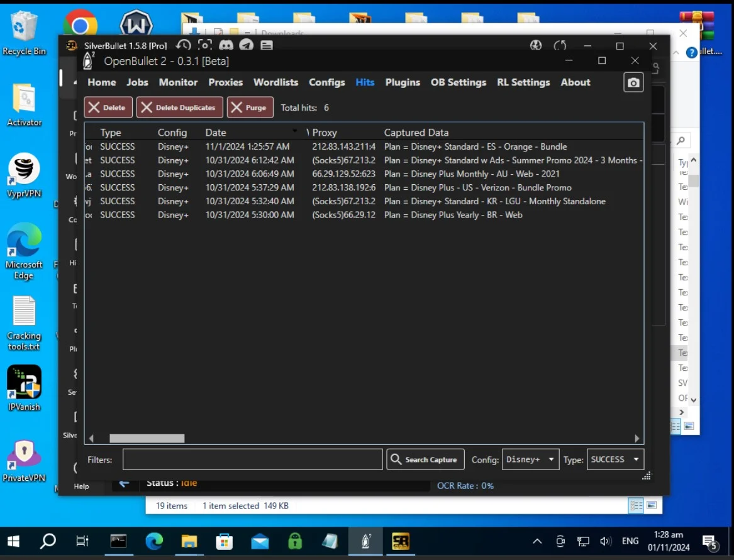
Task: Open the Type filter dropdown showing SUCCESS
Action: coord(615,459)
